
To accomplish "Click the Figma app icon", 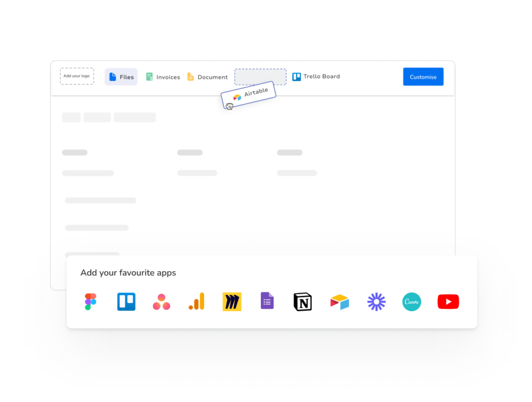I will tap(90, 302).
